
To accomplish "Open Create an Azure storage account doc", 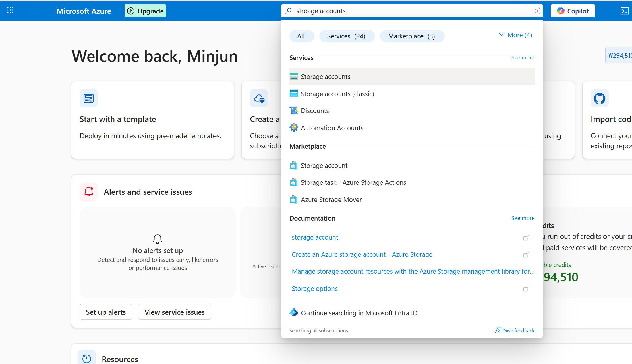I will click(362, 254).
